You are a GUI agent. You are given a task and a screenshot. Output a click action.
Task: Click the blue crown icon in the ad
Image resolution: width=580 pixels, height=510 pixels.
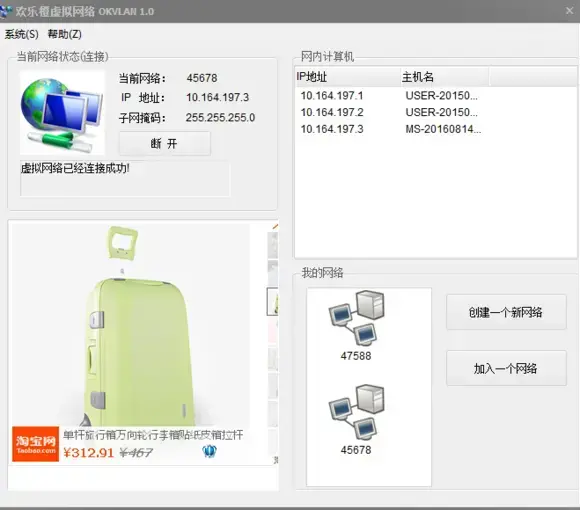[209, 451]
